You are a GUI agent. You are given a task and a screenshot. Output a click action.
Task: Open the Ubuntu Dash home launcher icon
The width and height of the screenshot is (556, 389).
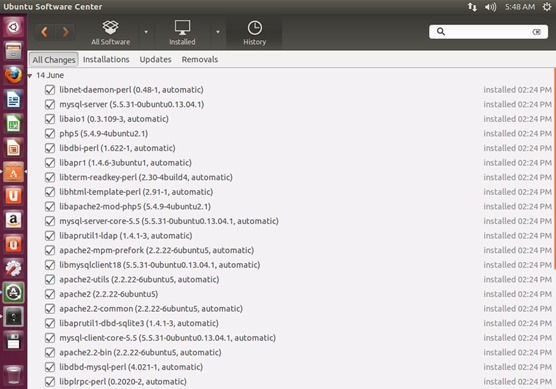coord(13,27)
